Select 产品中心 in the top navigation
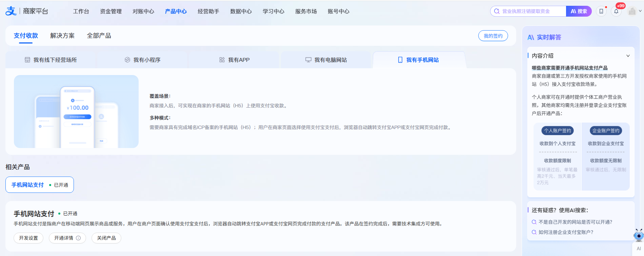 [x=176, y=11]
